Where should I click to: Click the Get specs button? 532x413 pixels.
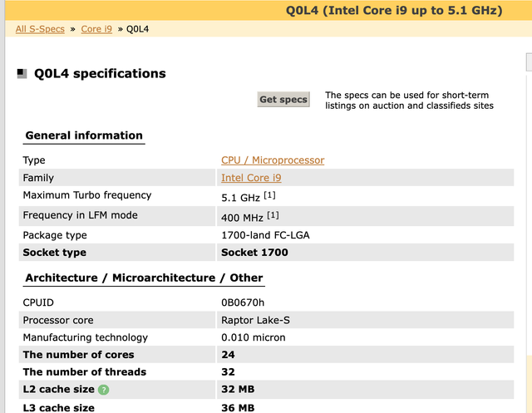pyautogui.click(x=283, y=100)
